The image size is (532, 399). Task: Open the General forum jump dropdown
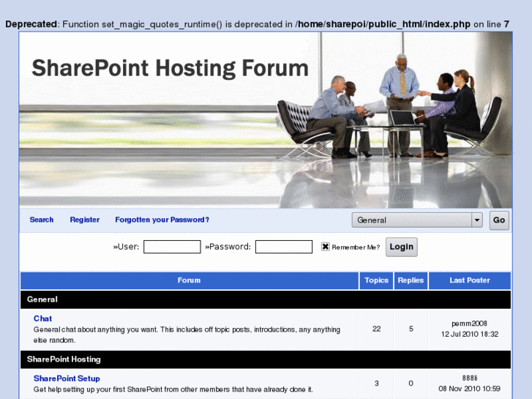pos(417,220)
